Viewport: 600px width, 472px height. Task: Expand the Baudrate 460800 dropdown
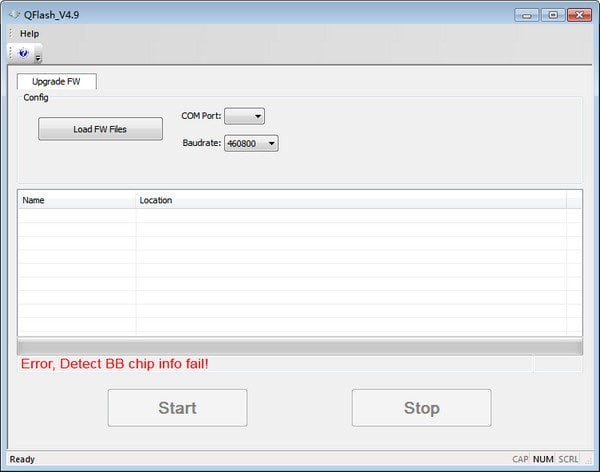[251, 144]
